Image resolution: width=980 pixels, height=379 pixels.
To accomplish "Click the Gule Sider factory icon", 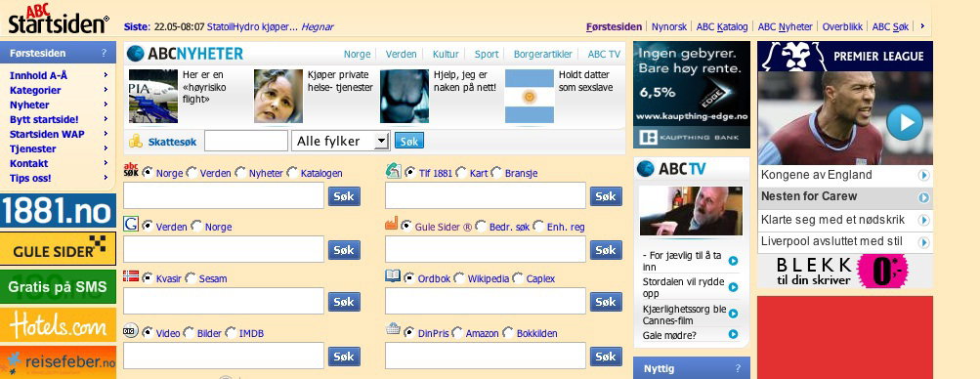I will [391, 223].
